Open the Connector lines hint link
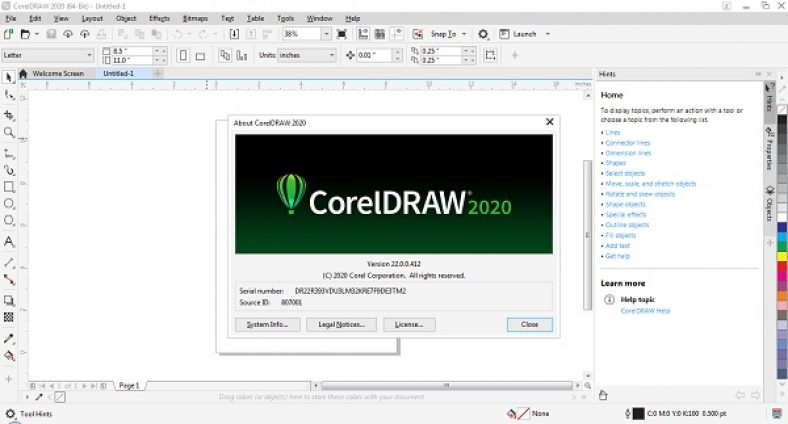Screen dimensions: 788x424 628,143
